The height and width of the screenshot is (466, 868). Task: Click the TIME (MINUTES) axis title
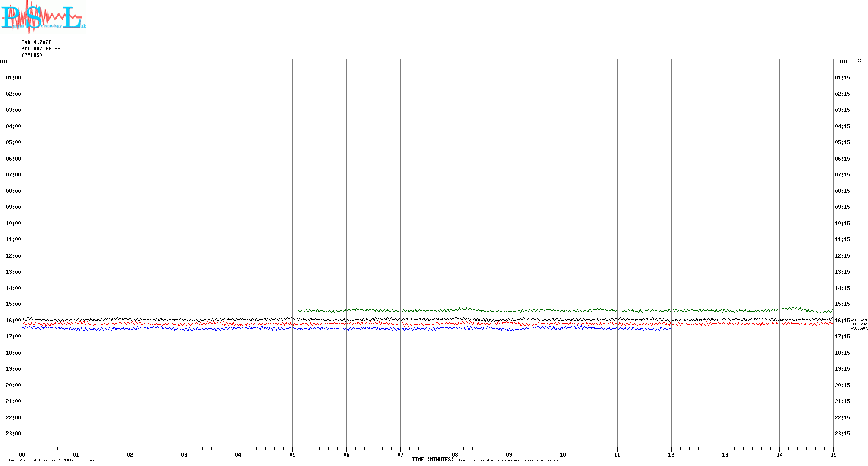click(x=432, y=460)
